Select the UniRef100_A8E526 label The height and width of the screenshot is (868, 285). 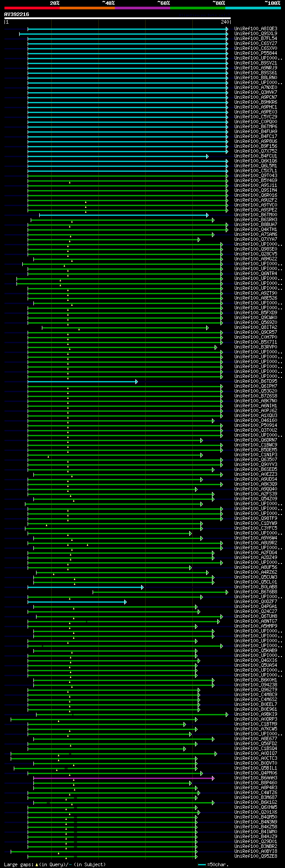coord(256,298)
